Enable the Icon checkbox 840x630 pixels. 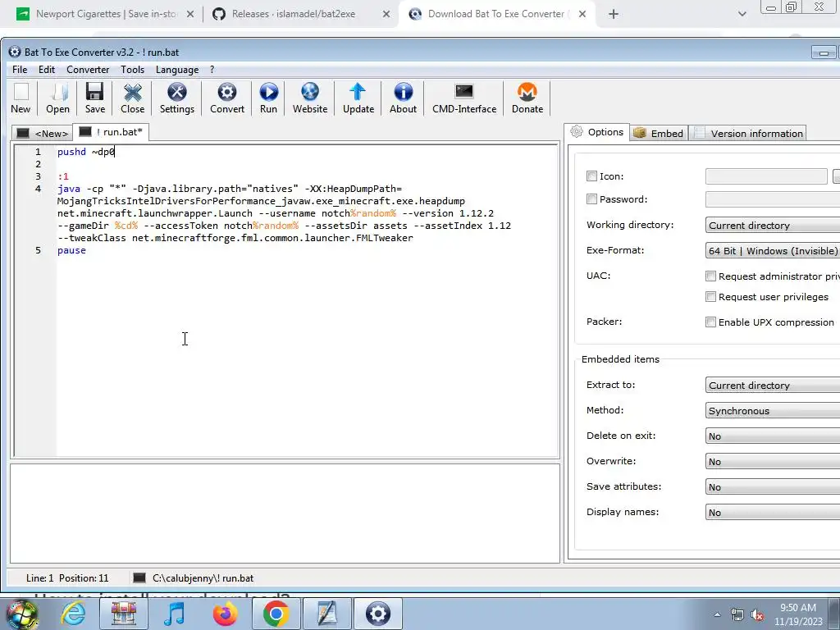[591, 176]
